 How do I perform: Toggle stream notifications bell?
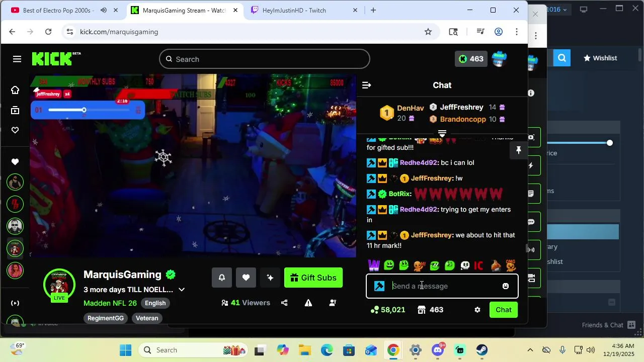click(x=222, y=278)
